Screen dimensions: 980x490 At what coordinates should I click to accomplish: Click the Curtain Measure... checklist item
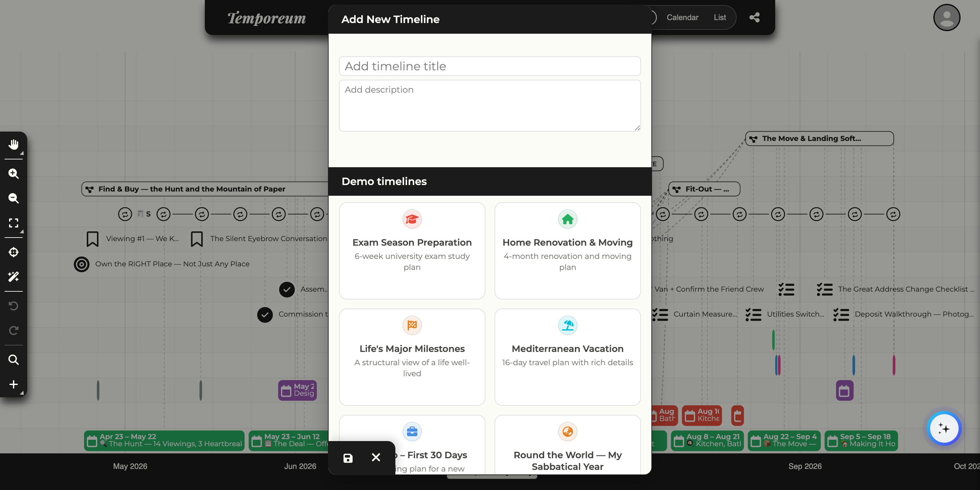[705, 314]
